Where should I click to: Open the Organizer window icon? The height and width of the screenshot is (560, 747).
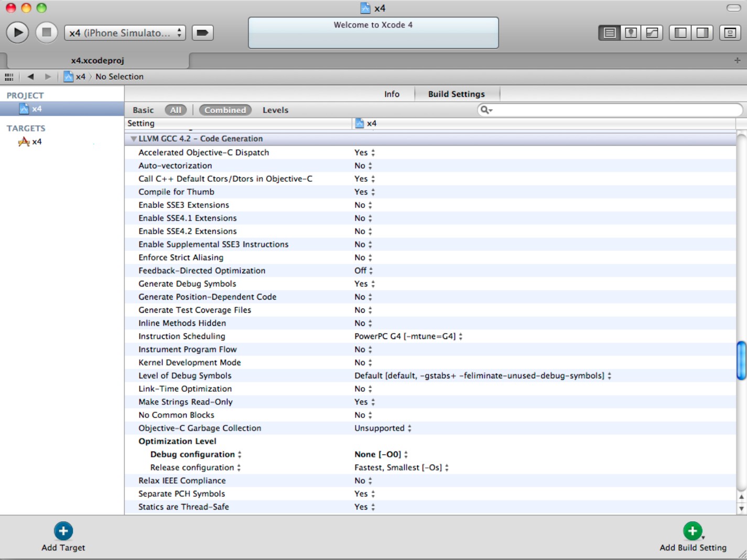tap(730, 33)
